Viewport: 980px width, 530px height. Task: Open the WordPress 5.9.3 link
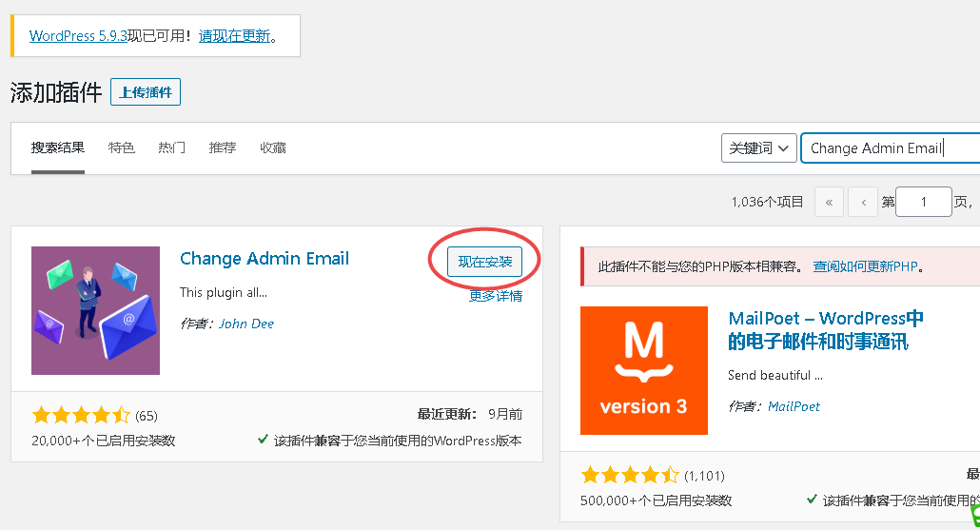click(x=78, y=36)
